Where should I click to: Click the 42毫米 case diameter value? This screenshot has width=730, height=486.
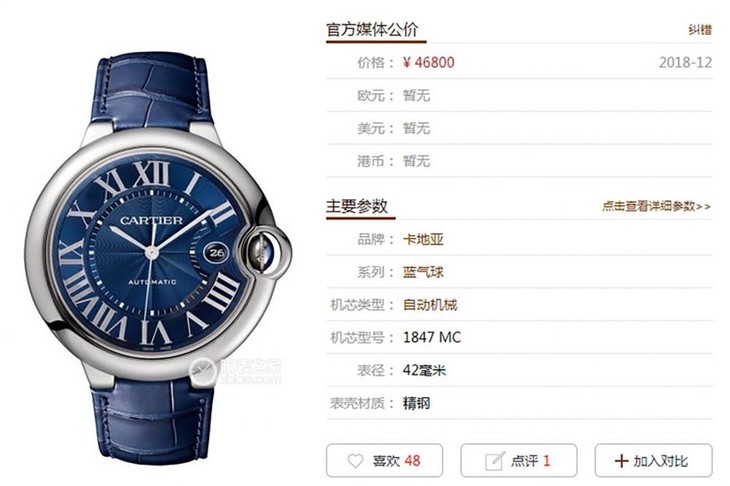pos(424,371)
